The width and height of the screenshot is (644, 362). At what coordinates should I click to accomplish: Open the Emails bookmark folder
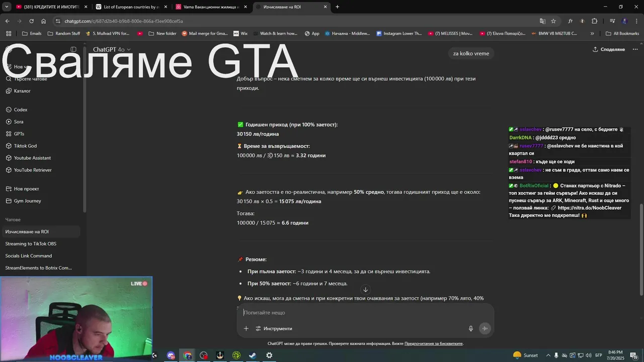[x=32, y=34]
